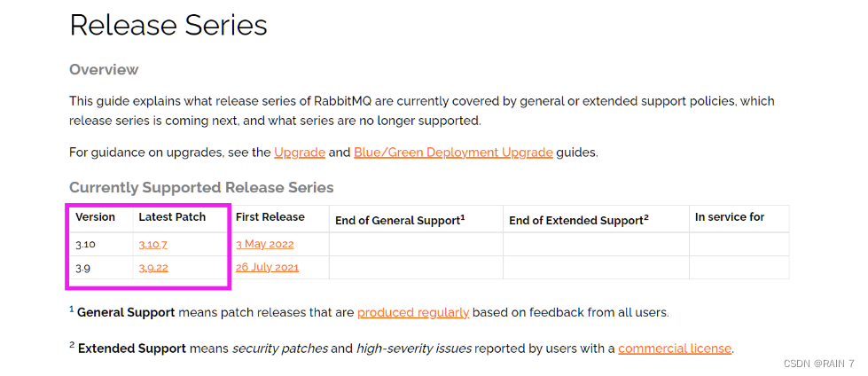
Task: Open the Upgrade guide link
Action: pos(300,153)
